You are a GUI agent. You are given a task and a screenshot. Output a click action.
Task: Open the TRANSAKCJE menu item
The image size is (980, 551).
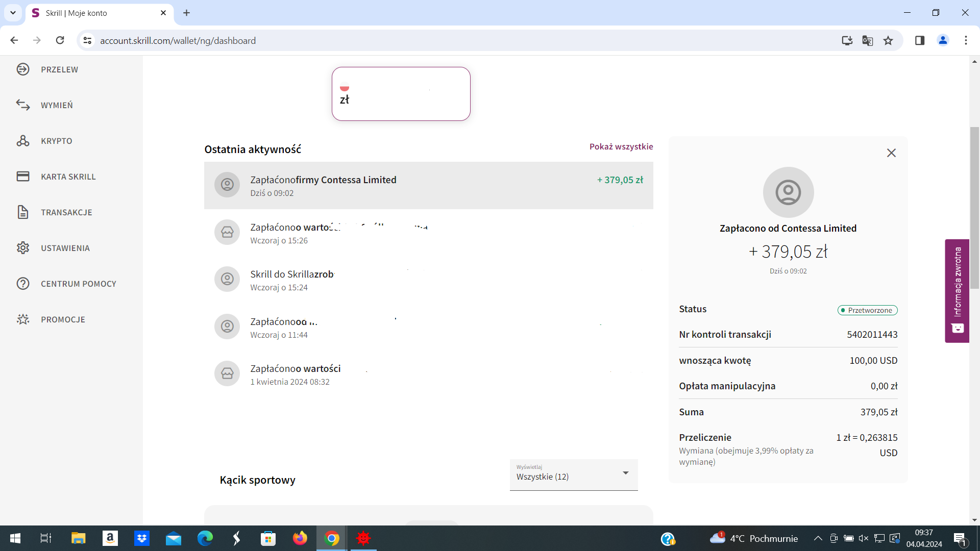[x=66, y=212]
